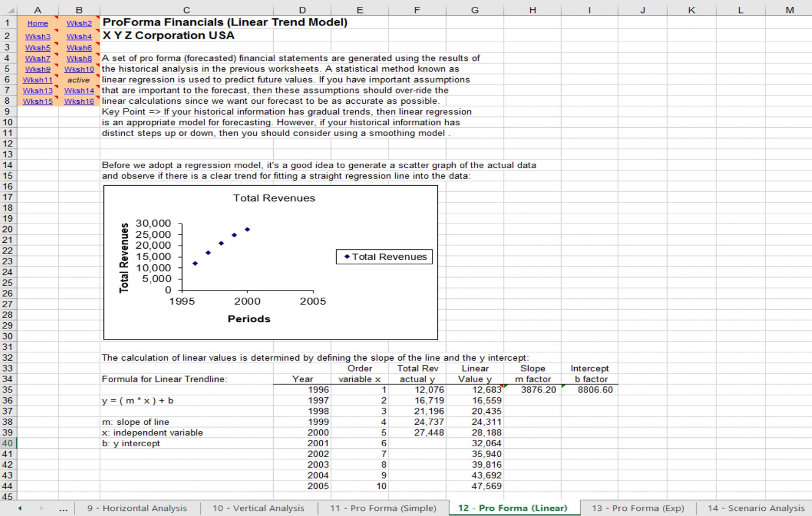This screenshot has width=812, height=516.
Task: Select the cell with 12,076
Action: (x=417, y=390)
